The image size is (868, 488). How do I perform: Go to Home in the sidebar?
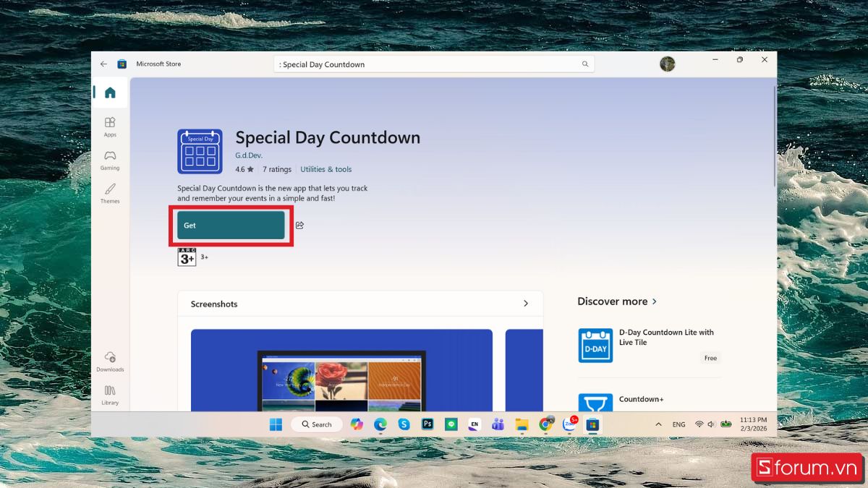110,93
